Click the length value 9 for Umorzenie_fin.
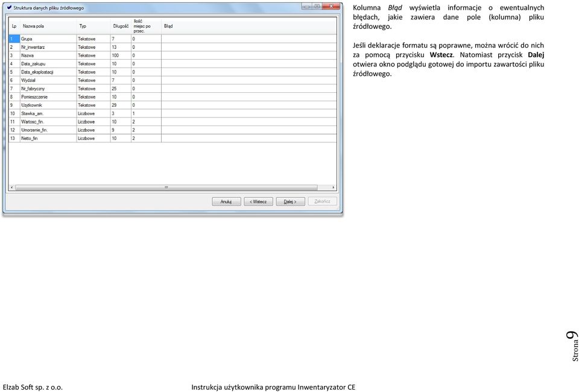This screenshot has width=579, height=392. (x=121, y=130)
